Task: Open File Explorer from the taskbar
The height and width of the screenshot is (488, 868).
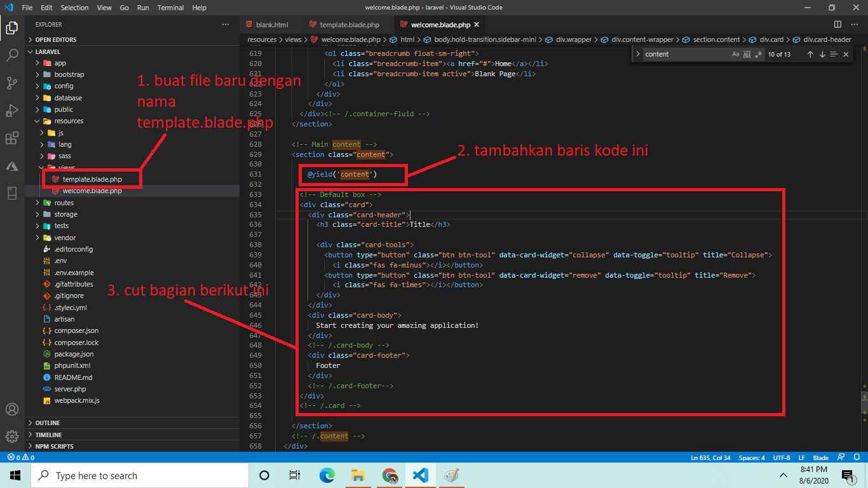Action: 358,475
